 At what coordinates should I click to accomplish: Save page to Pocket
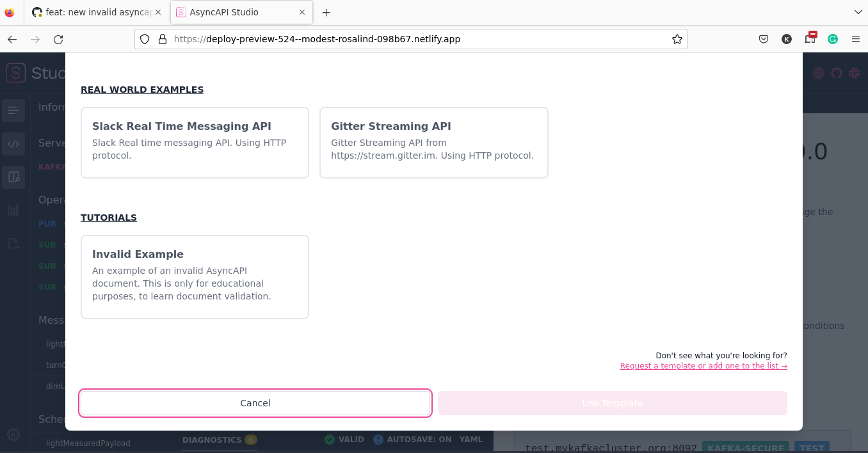[764, 39]
